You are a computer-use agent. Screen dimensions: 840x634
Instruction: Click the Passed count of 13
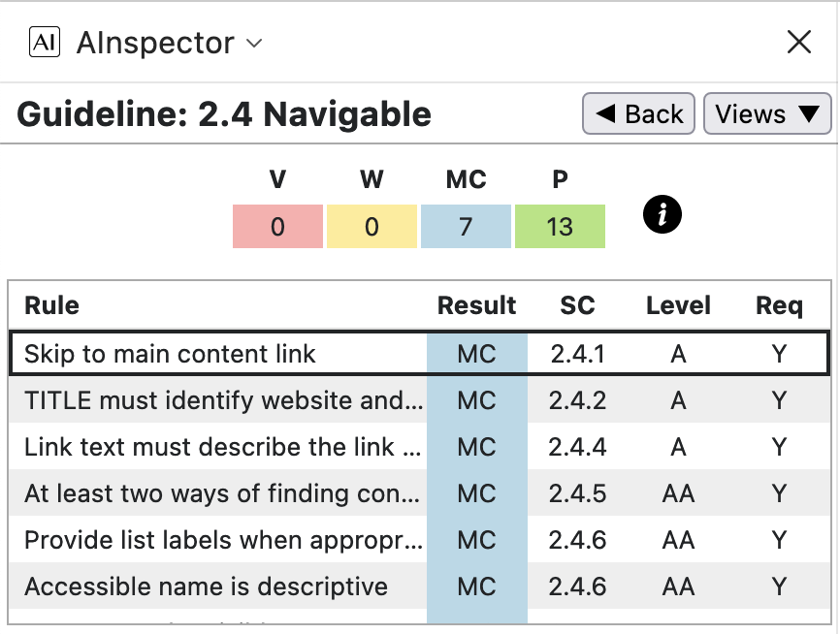pyautogui.click(x=560, y=227)
